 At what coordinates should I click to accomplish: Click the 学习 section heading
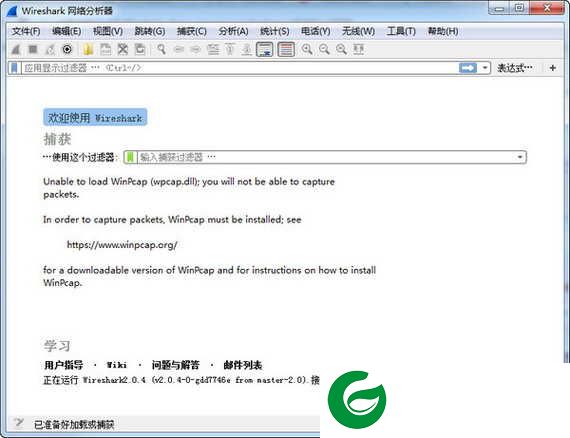click(x=57, y=345)
